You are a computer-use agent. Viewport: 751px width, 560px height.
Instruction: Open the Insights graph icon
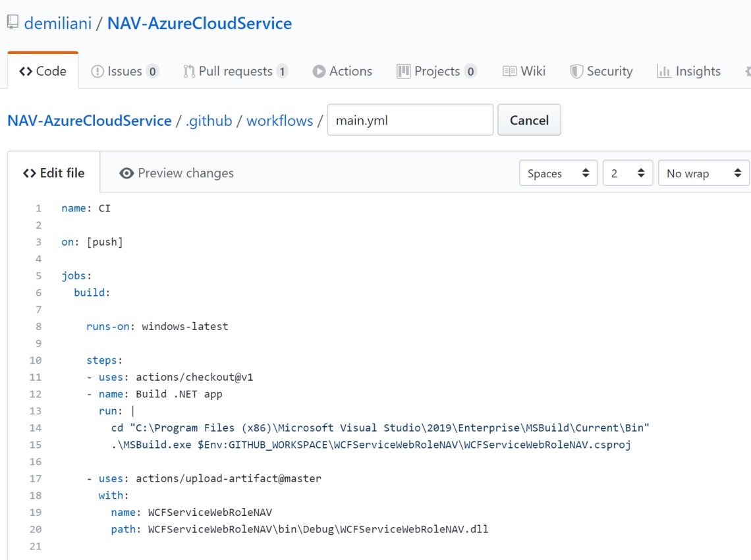(663, 70)
